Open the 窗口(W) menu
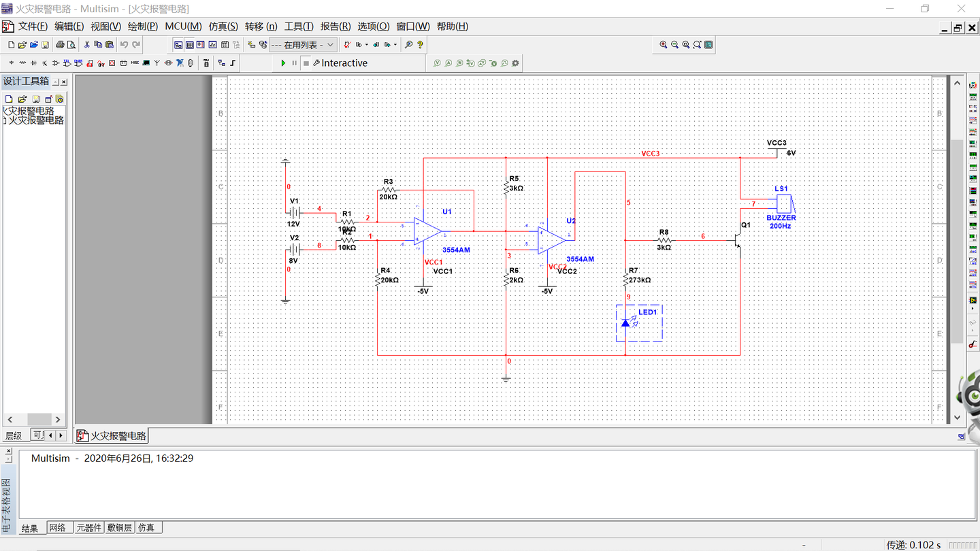 pos(413,27)
